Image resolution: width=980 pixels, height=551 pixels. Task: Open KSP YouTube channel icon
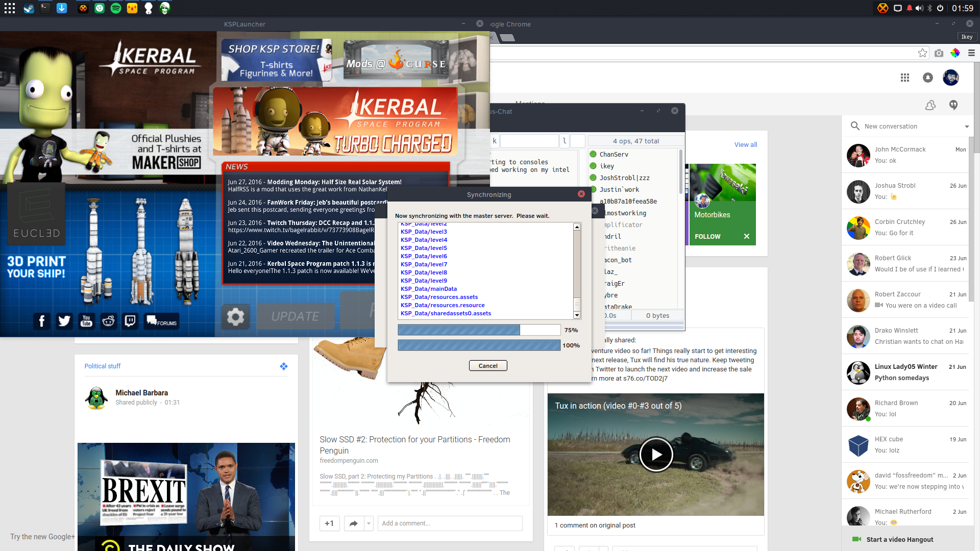(x=86, y=321)
